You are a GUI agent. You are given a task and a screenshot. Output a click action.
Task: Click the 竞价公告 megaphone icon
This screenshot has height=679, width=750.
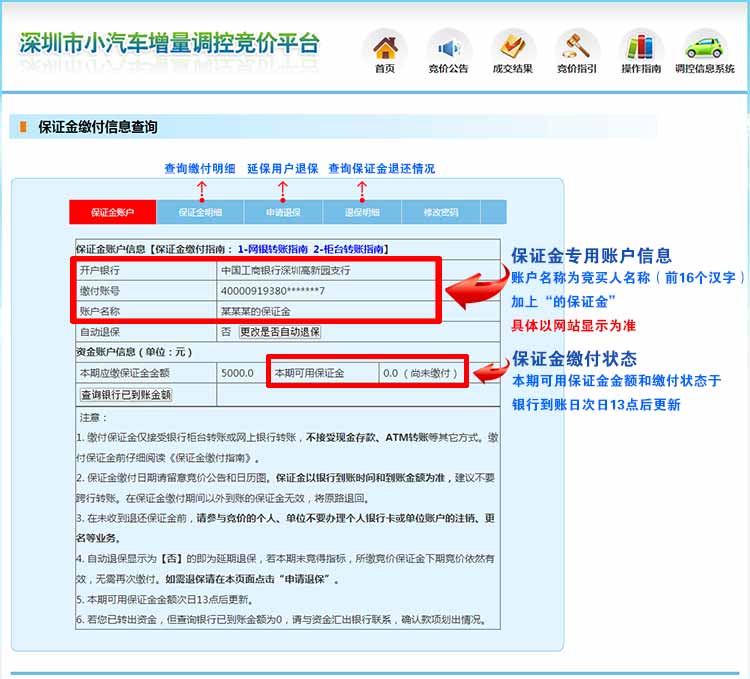pyautogui.click(x=448, y=46)
